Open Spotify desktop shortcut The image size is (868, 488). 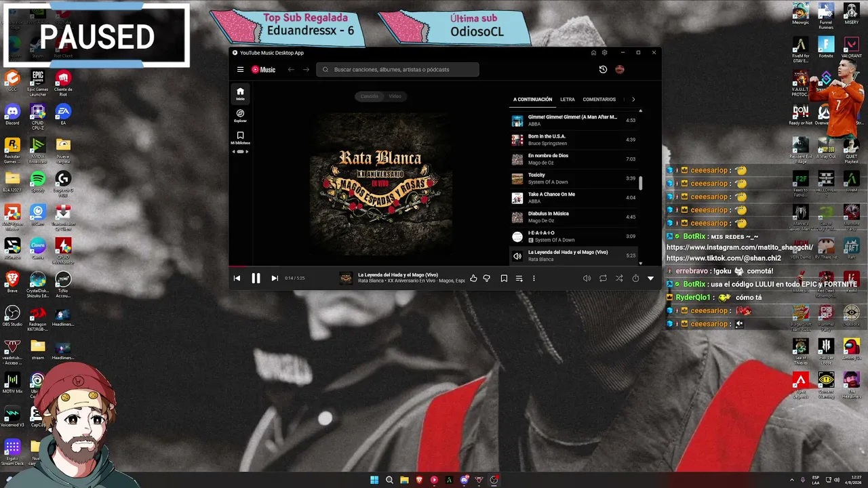click(x=37, y=181)
